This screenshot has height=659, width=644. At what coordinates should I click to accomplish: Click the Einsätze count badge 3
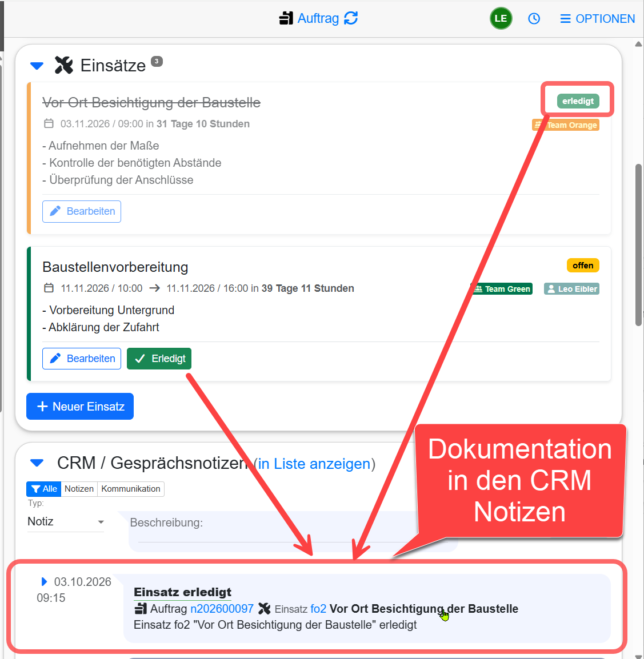click(157, 61)
